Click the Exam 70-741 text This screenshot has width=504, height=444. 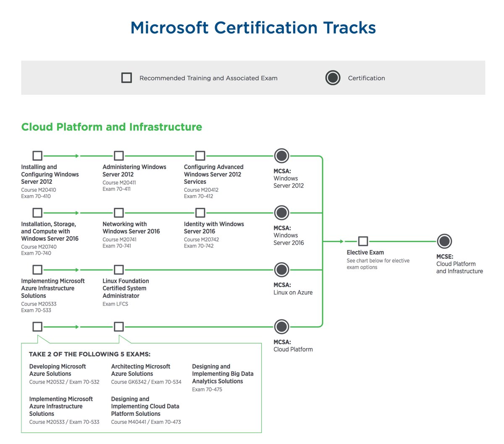click(x=117, y=246)
